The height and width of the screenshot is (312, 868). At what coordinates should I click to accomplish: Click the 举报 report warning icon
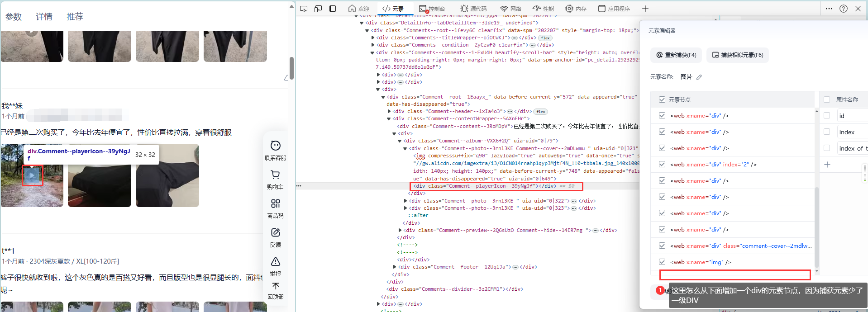click(x=275, y=262)
